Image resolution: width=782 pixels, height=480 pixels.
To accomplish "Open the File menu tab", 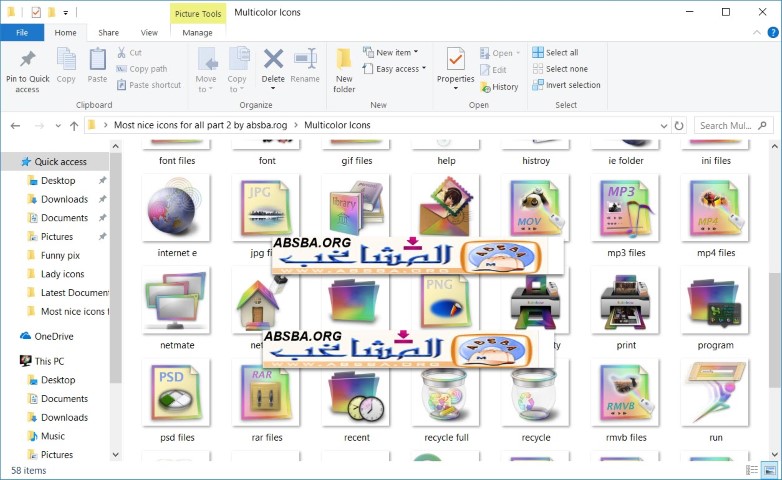I will 22,32.
